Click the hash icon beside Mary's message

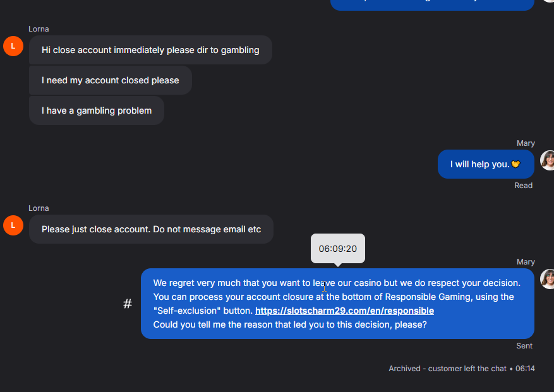128,304
